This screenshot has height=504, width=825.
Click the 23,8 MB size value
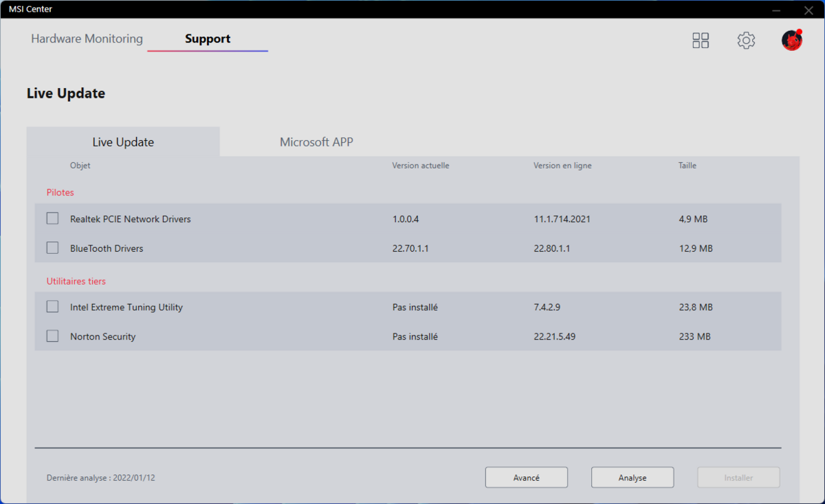coord(696,307)
